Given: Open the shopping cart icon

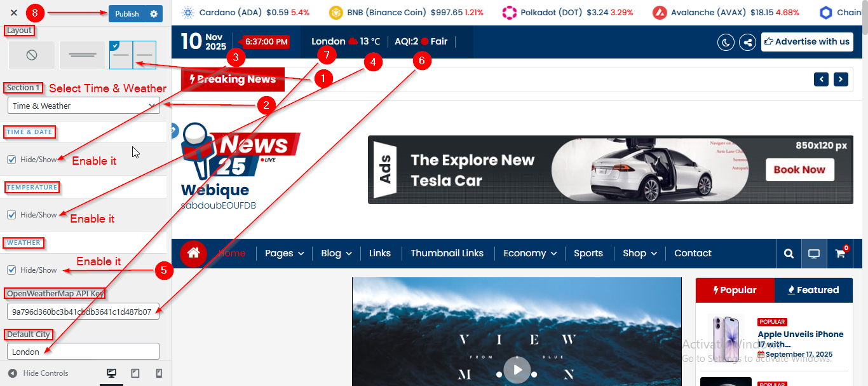Looking at the screenshot, I should (x=840, y=253).
